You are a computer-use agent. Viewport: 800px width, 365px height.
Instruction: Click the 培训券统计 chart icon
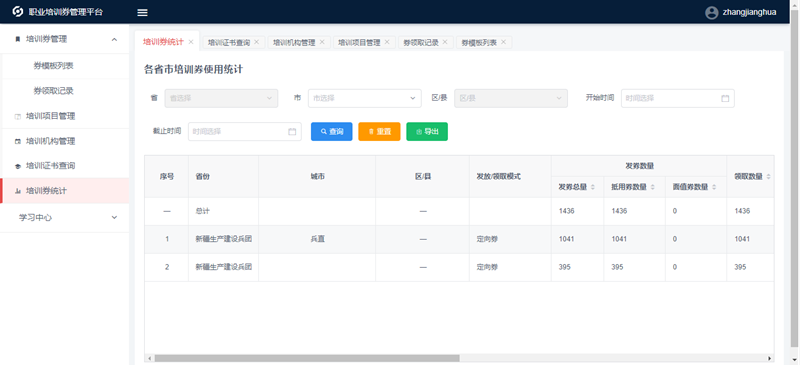pos(18,191)
